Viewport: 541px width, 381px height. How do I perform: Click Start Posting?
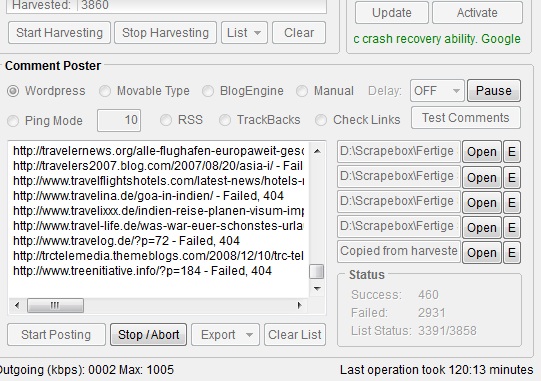tap(56, 335)
